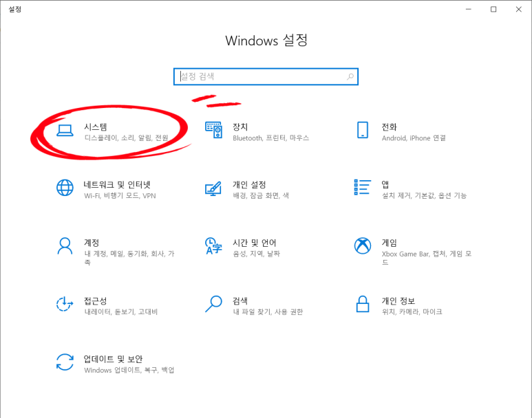Open the 접근성 dashed clock icon
The width and height of the screenshot is (532, 418).
click(65, 304)
